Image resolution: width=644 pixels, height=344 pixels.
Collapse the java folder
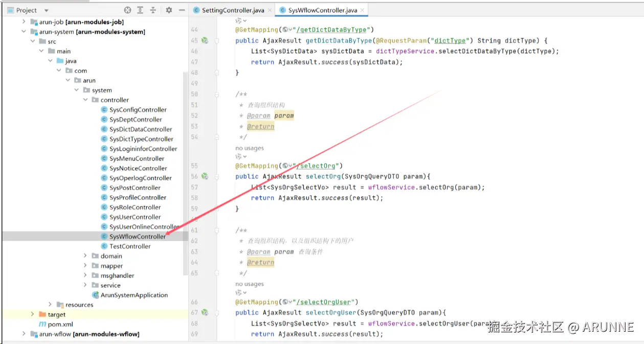coord(50,61)
